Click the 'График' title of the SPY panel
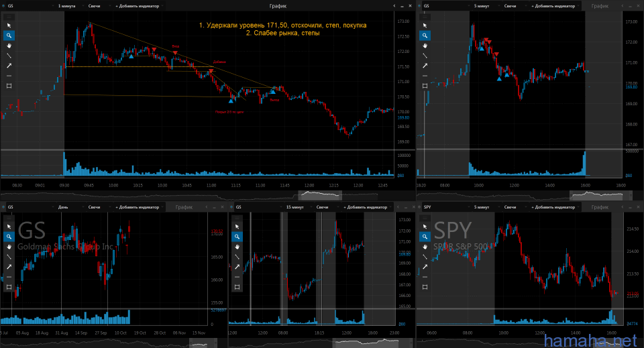The image size is (644, 348). pyautogui.click(x=600, y=207)
